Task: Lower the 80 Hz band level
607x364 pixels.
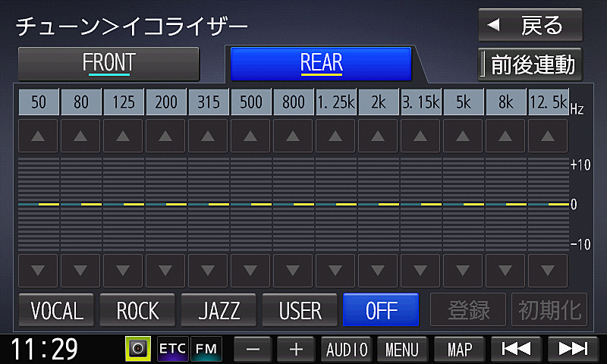Action: 80,271
